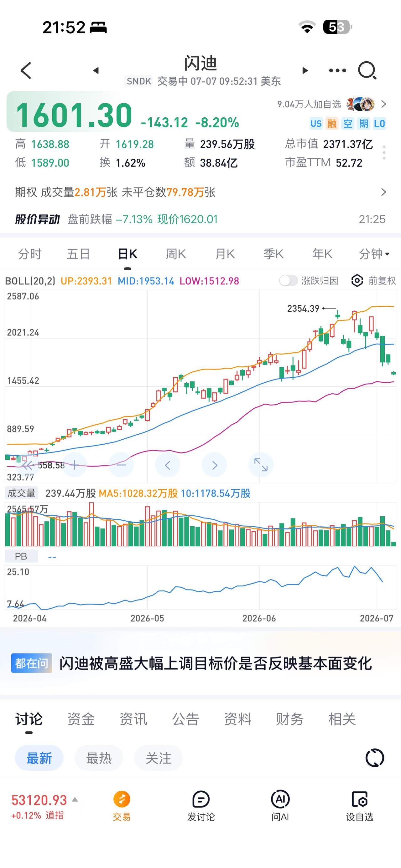The width and height of the screenshot is (401, 868).
Task: Tap the 期 options tag
Action: [364, 124]
